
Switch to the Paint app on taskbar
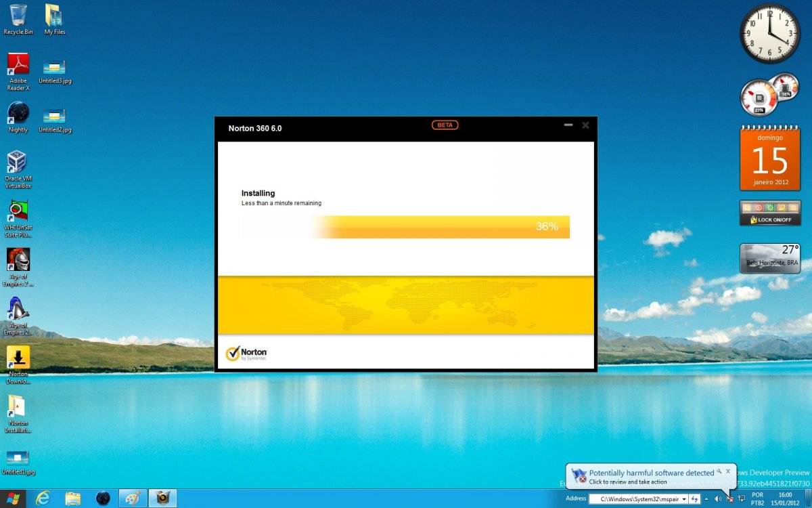133,499
